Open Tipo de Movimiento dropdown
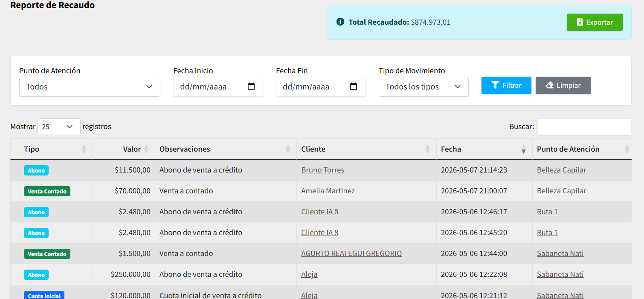The image size is (644, 299). point(424,86)
